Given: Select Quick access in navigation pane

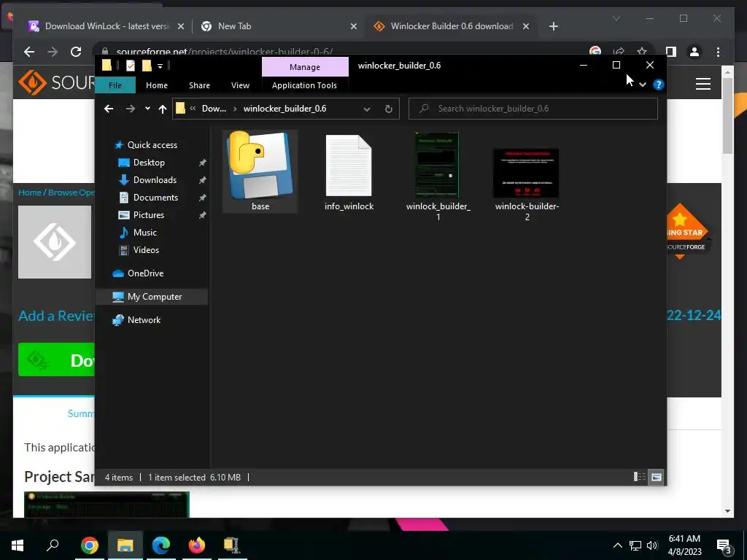Looking at the screenshot, I should [152, 145].
